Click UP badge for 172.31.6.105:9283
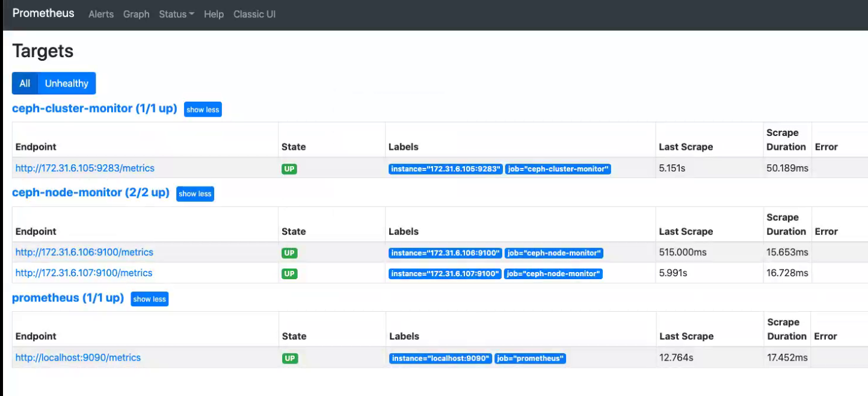Screen dimensions: 868x396 point(289,169)
